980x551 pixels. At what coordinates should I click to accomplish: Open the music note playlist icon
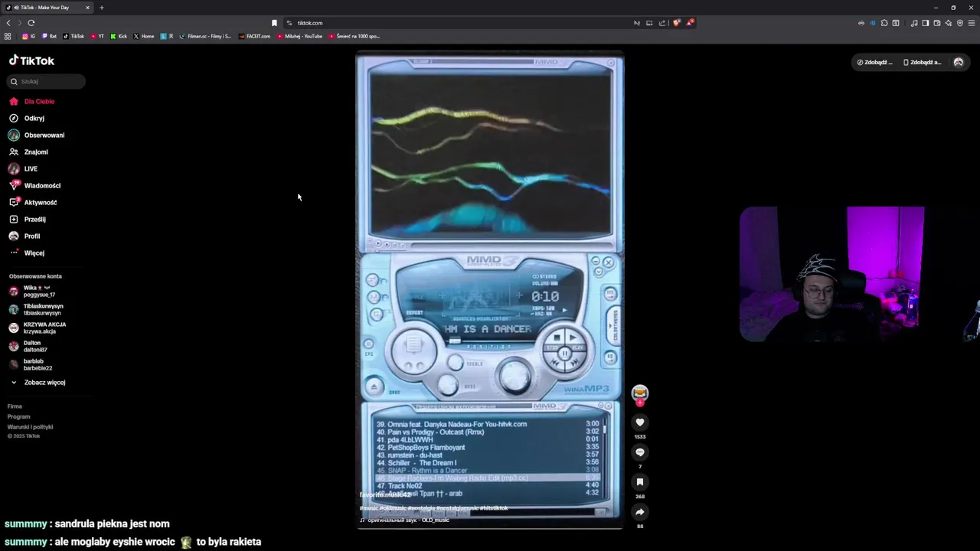(914, 23)
